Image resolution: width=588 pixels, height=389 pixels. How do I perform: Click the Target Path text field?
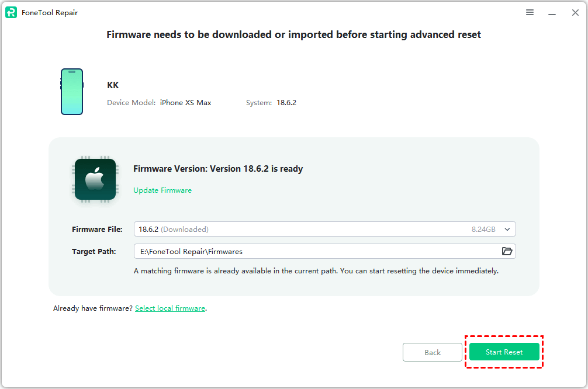(316, 251)
